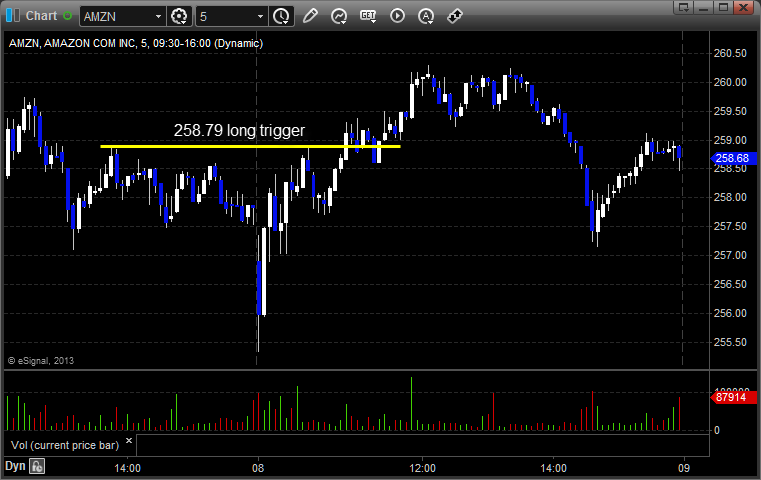Open the clock time template menu

click(281, 17)
